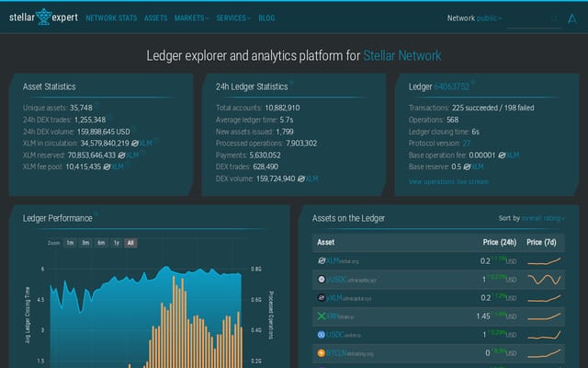Image resolution: width=588 pixels, height=368 pixels.
Task: Click the XLM stellar.org asset icon
Action: click(x=322, y=260)
